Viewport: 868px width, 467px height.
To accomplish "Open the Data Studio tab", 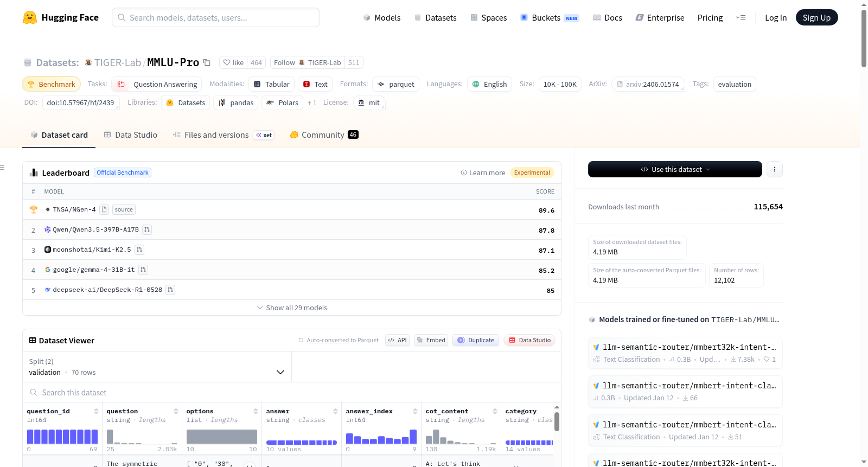I will 130,135.
